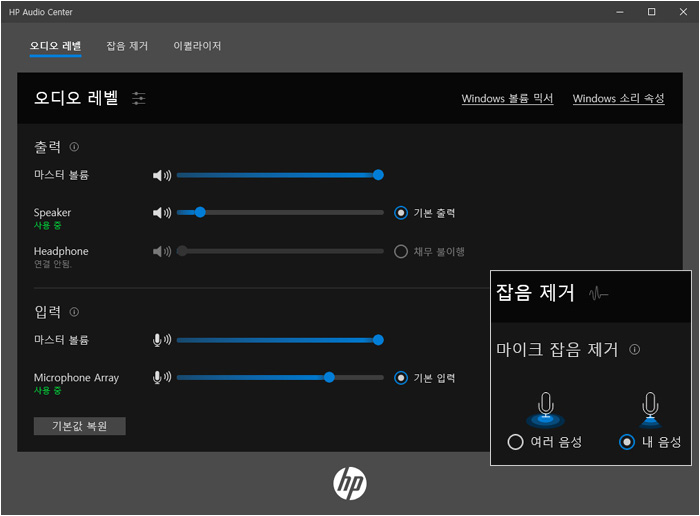Click the Headphone speaker icon
This screenshot has height=516, width=700.
coord(162,252)
